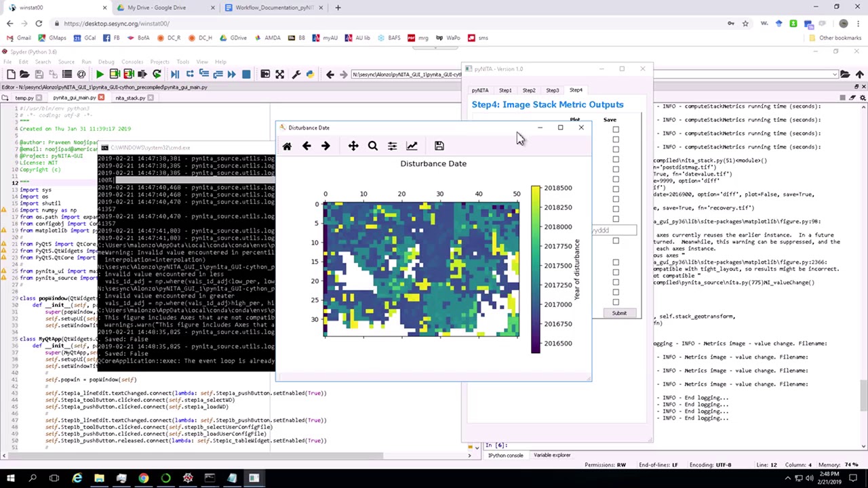Open Configure subplots sliders
This screenshot has height=488, width=868.
pos(392,146)
